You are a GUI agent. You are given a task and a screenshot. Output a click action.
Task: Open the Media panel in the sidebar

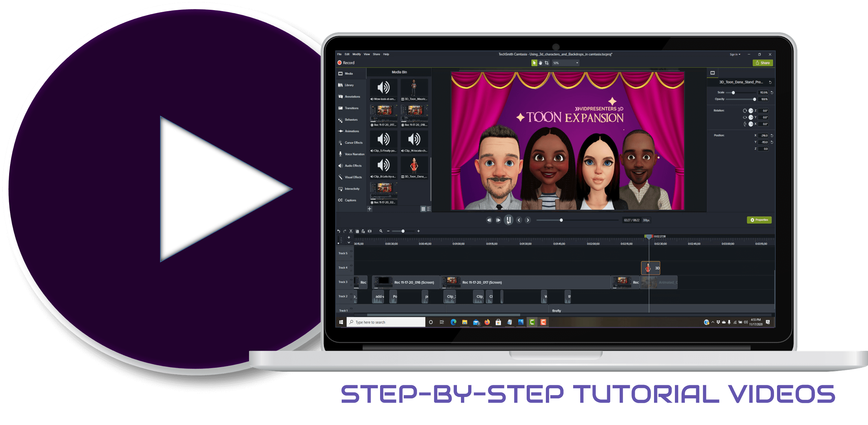tap(350, 73)
